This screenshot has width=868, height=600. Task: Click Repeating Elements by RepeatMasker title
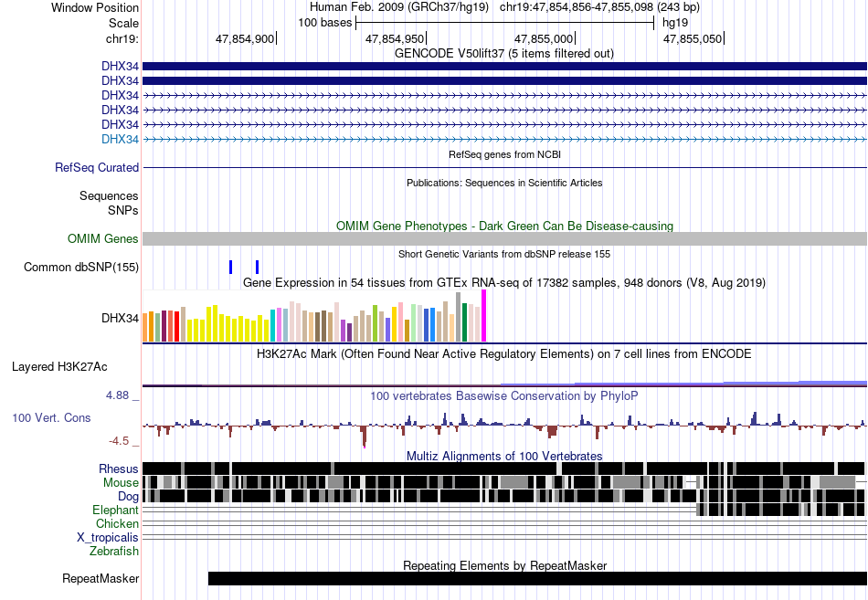(x=504, y=565)
